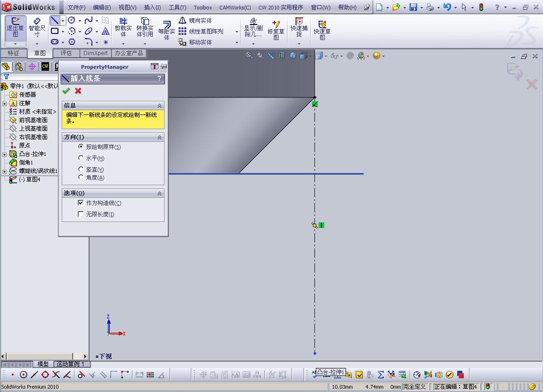This screenshot has height=392, width=543.
Task: Open the CAMWorks feature tree tab icon
Action: click(x=45, y=66)
